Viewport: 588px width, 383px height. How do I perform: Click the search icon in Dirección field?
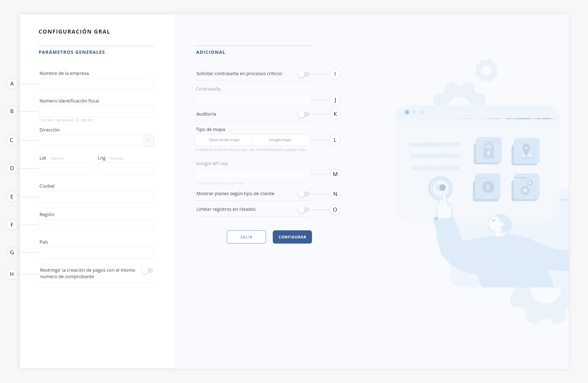[148, 140]
